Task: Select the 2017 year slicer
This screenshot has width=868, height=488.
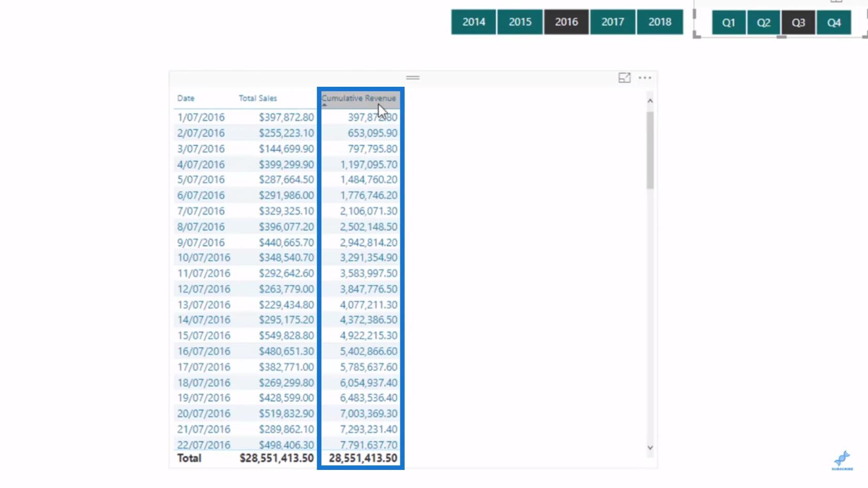Action: [x=613, y=22]
